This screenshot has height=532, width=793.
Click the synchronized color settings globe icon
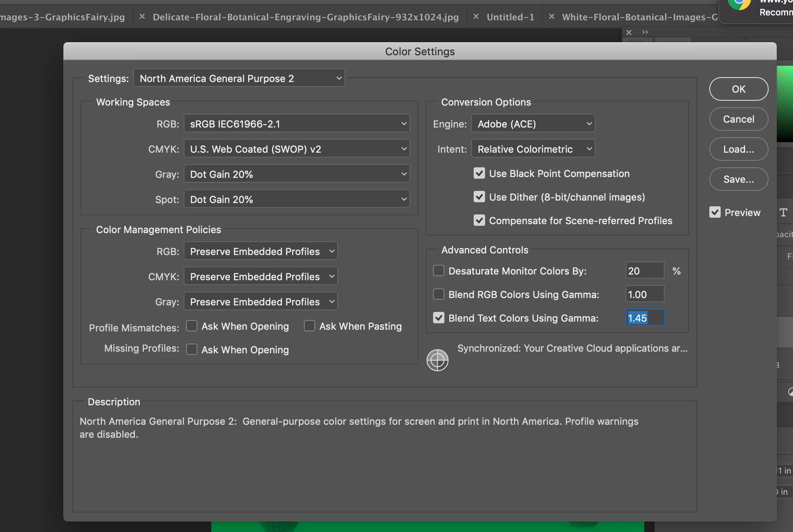437,360
